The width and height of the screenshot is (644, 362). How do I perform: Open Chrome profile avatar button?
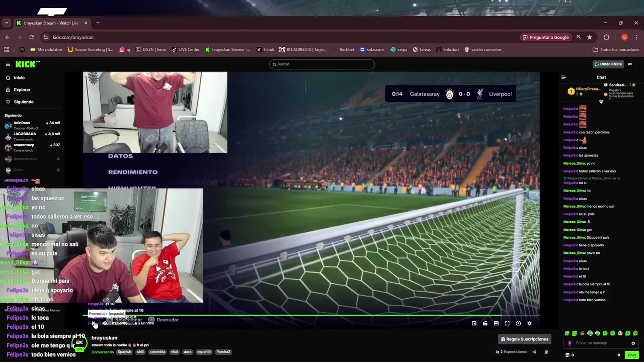[x=624, y=37]
